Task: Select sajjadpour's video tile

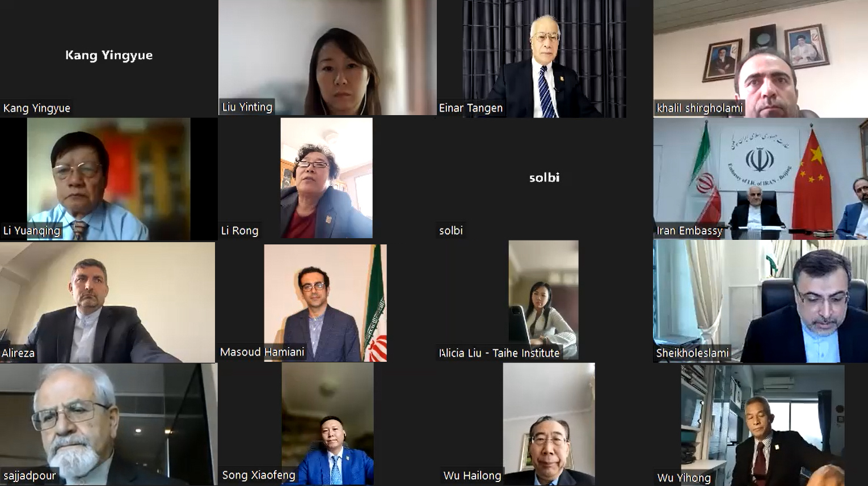Action: [109, 424]
